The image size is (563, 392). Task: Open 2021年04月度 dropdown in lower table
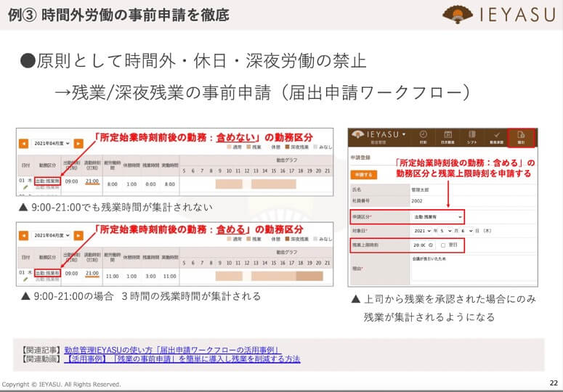[x=50, y=236]
